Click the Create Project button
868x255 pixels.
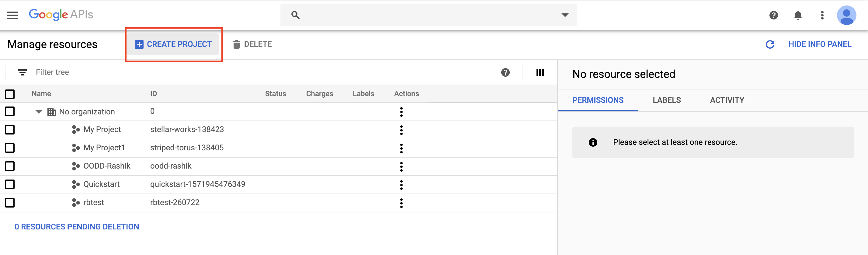[x=173, y=44]
